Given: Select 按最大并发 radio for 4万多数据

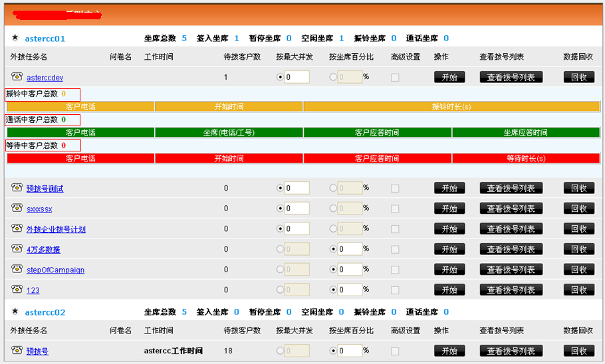Looking at the screenshot, I should pos(280,250).
